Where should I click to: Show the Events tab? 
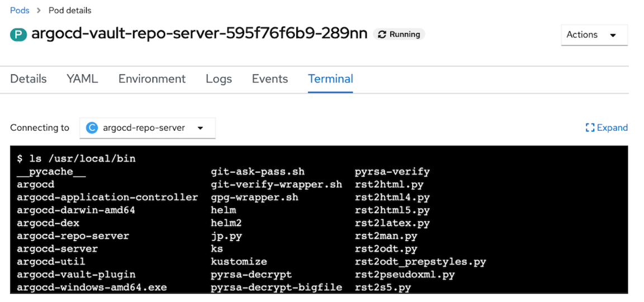point(270,79)
